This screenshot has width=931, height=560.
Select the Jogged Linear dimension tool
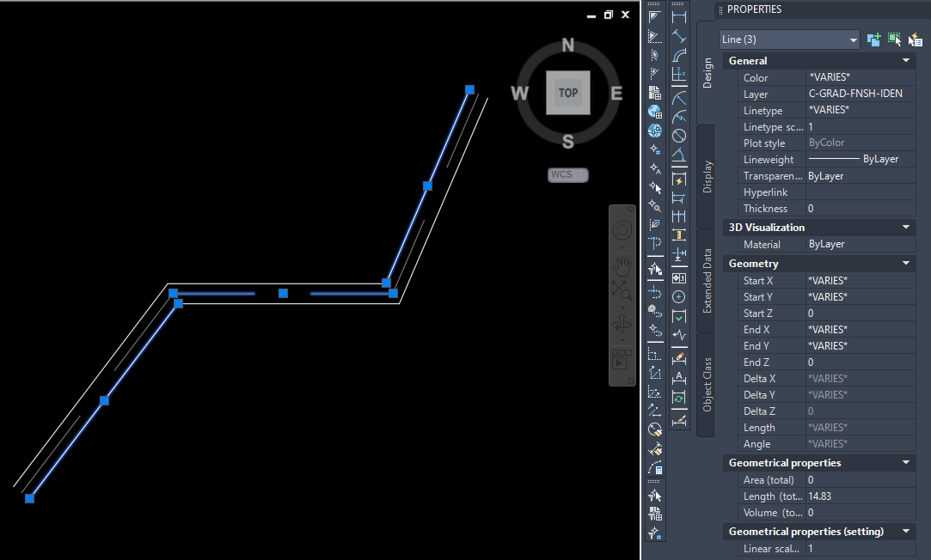point(678,335)
